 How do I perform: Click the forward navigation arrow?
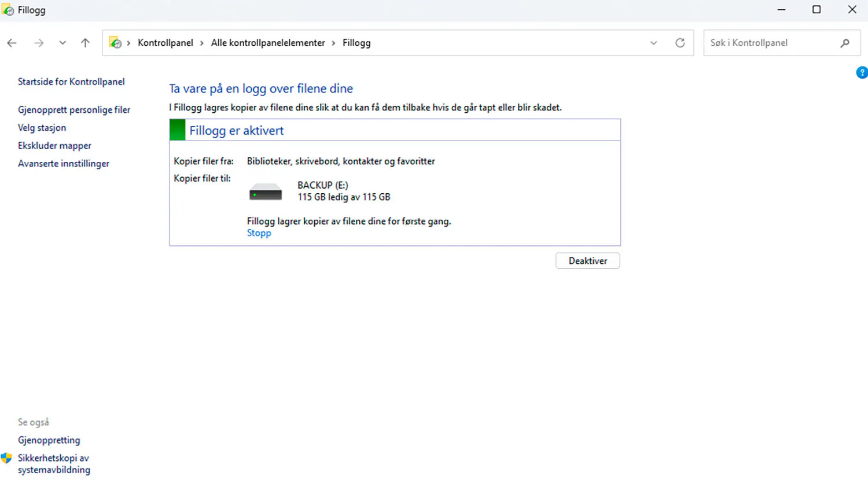point(39,43)
